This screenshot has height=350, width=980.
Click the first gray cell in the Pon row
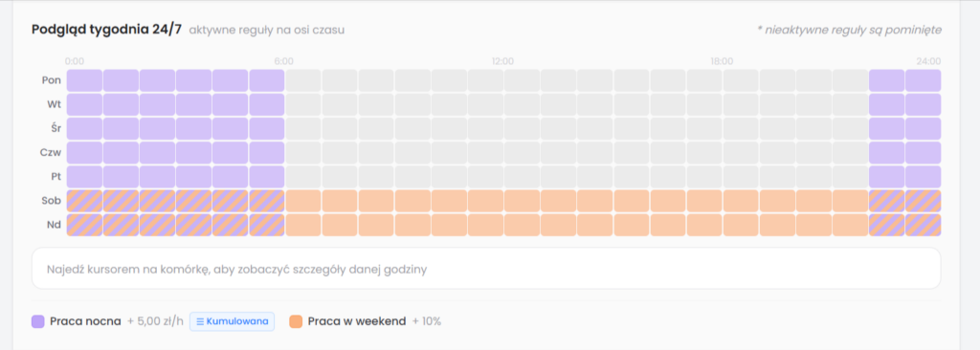click(x=303, y=80)
